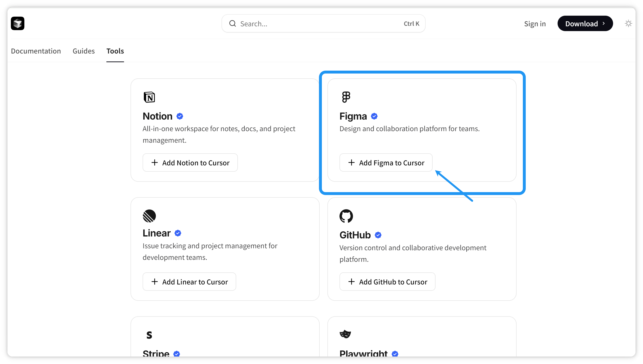
Task: Click the Ctrl K shortcut hint
Action: 411,23
